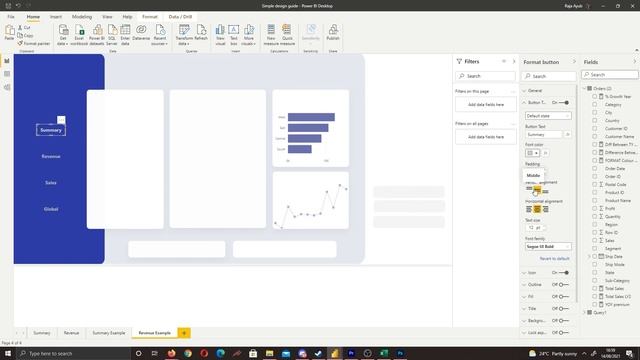Click the Global navigation button on canvas
Screen dimensions: 640x360
pyautogui.click(x=51, y=209)
